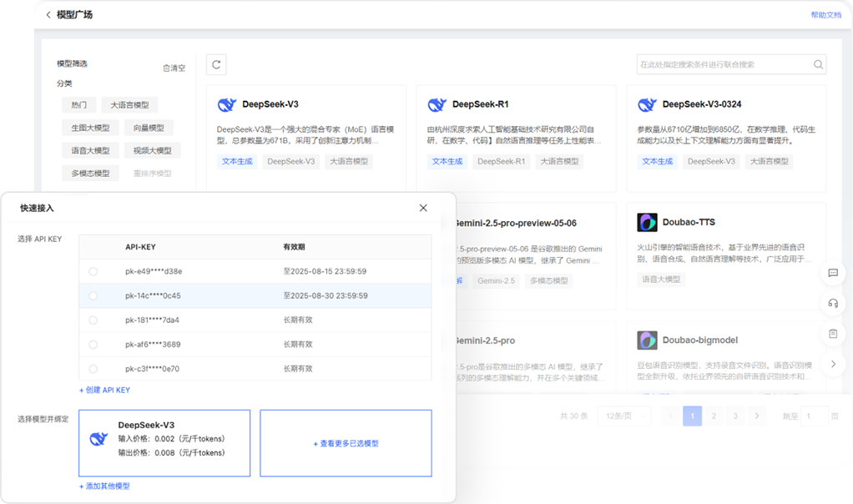Open the 帮助文档 help link
This screenshot has height=504, width=853.
(x=825, y=15)
